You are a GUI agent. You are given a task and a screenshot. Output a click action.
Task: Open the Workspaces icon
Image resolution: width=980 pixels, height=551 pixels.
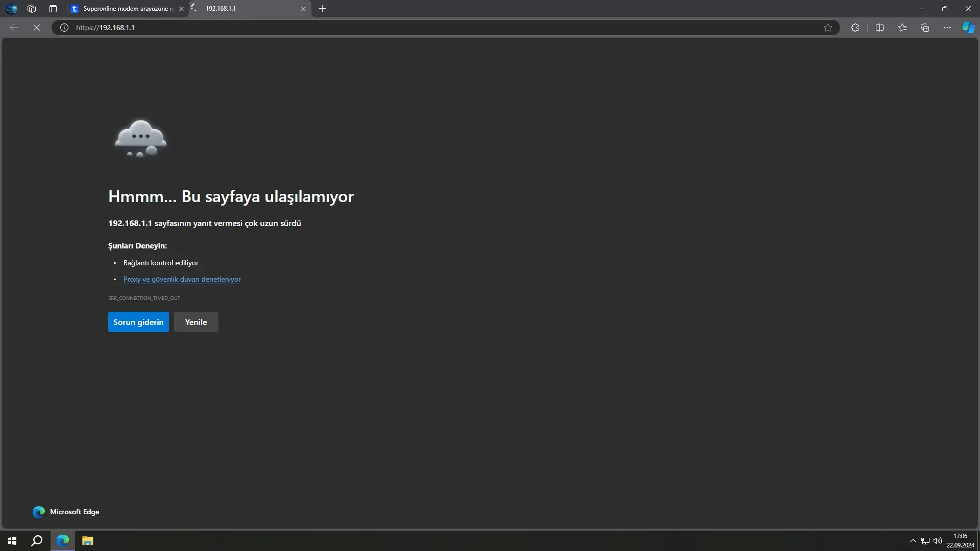32,9
